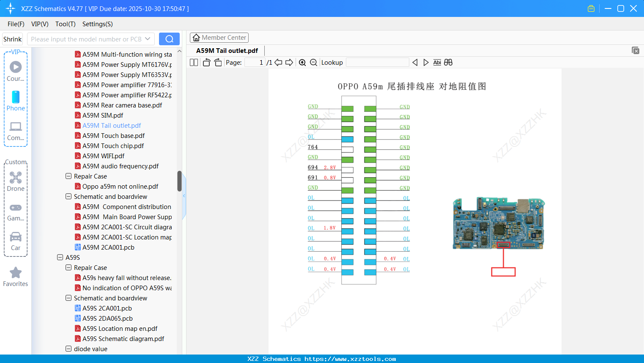Open A59S 2DA065.pcb boardview
644x363 pixels.
[104, 319]
